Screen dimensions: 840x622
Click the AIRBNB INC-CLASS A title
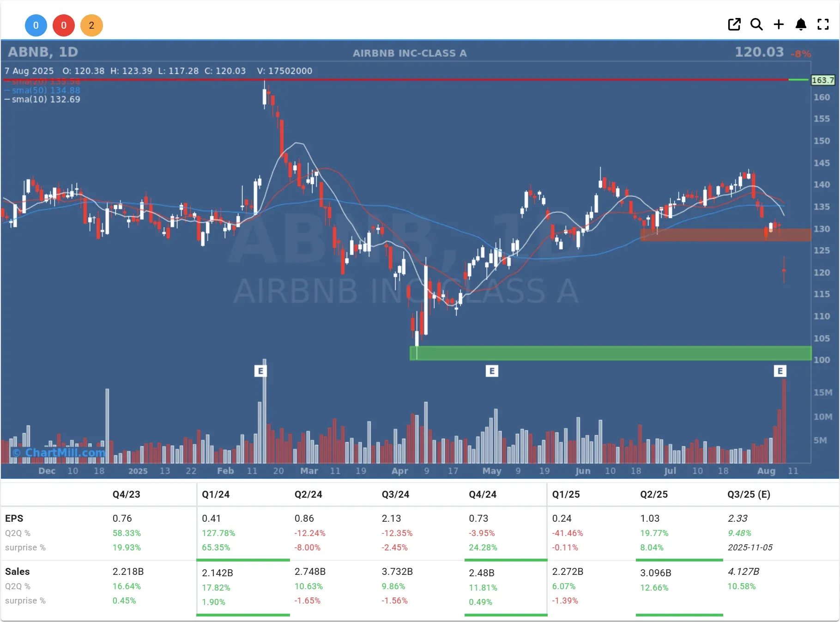tap(410, 53)
